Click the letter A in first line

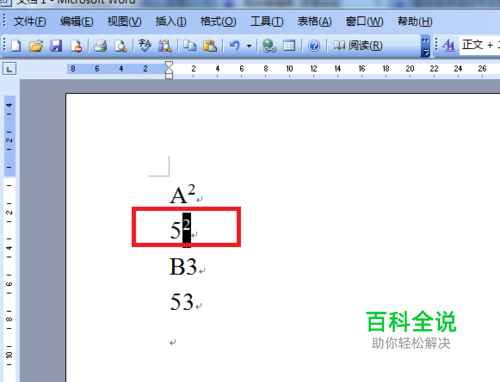click(x=178, y=195)
